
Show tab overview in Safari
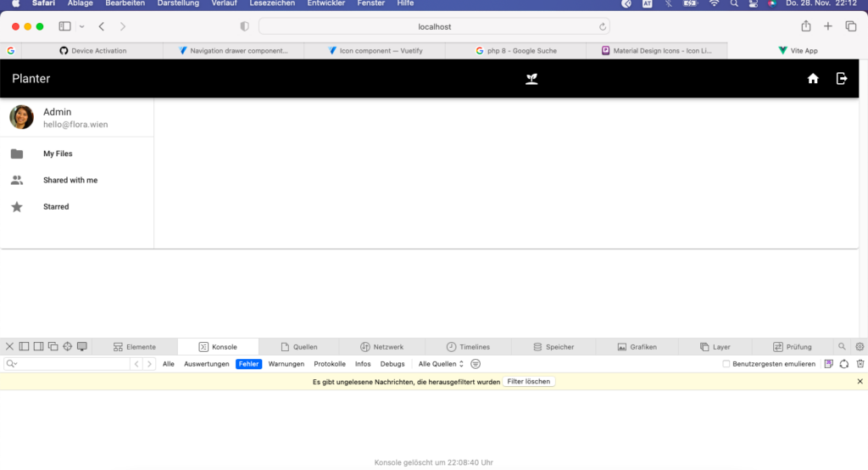point(851,26)
